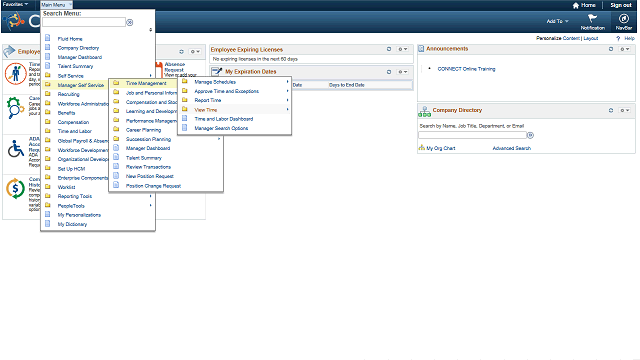Screen dimensions: 640x360
Task: Open Company Directory settings gear dropdown
Action: tap(625, 110)
